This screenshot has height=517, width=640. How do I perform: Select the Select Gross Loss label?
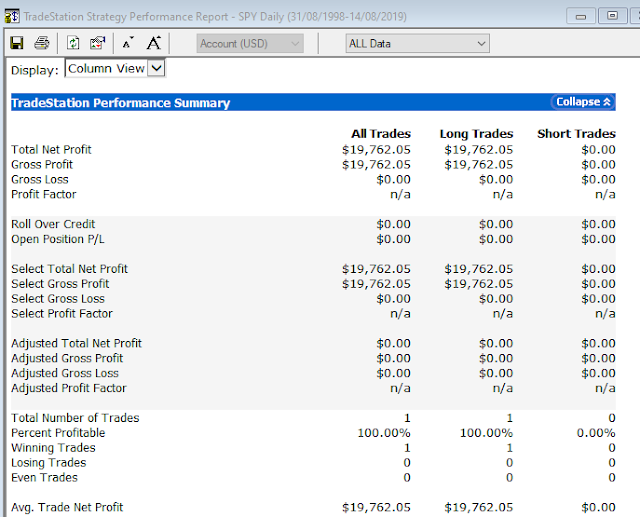pos(58,298)
